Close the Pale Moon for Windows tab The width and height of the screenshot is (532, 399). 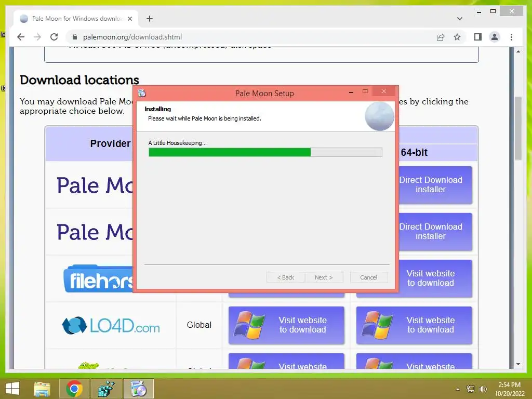129,19
